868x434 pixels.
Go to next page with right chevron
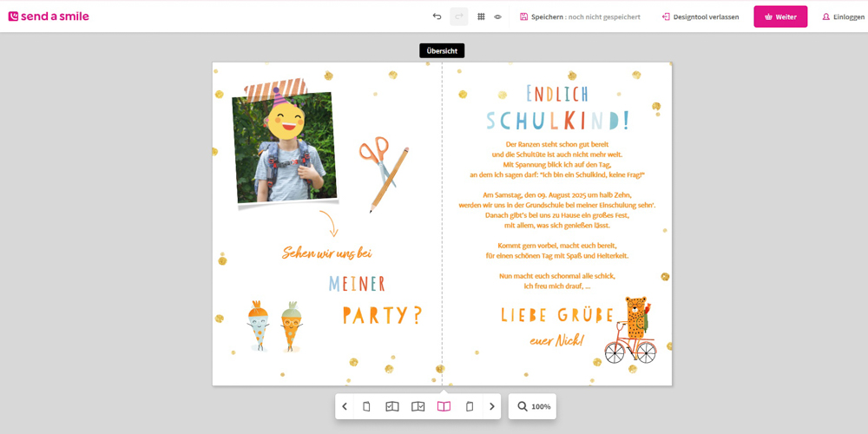coord(492,406)
